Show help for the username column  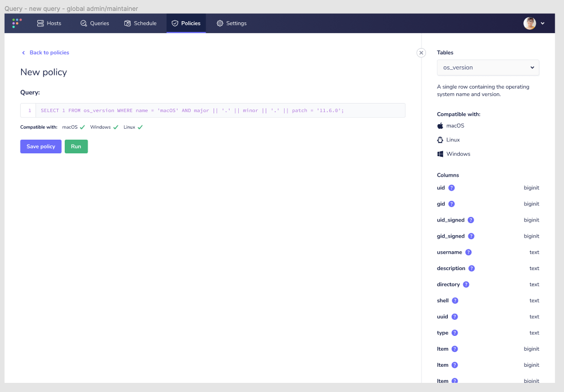tap(468, 252)
